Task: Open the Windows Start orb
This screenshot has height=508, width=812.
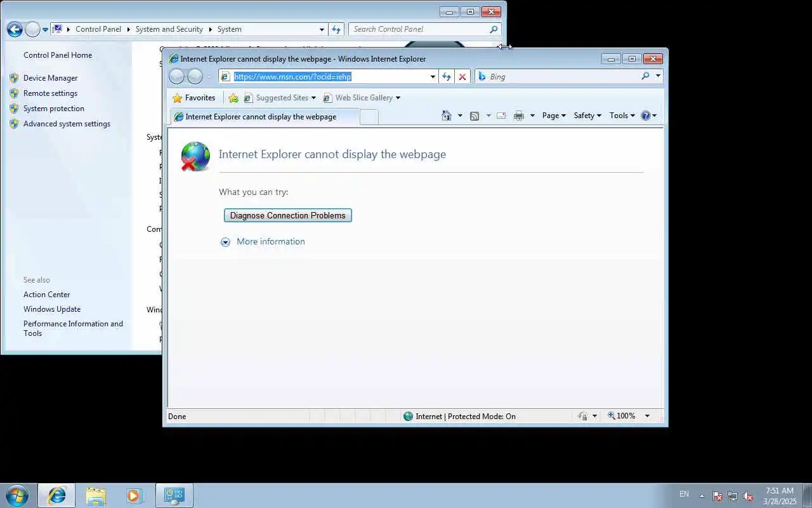Action: pyautogui.click(x=16, y=495)
